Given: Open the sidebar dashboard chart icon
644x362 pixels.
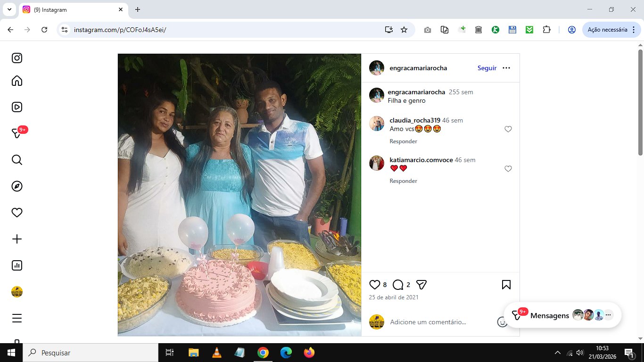Looking at the screenshot, I should (17, 265).
